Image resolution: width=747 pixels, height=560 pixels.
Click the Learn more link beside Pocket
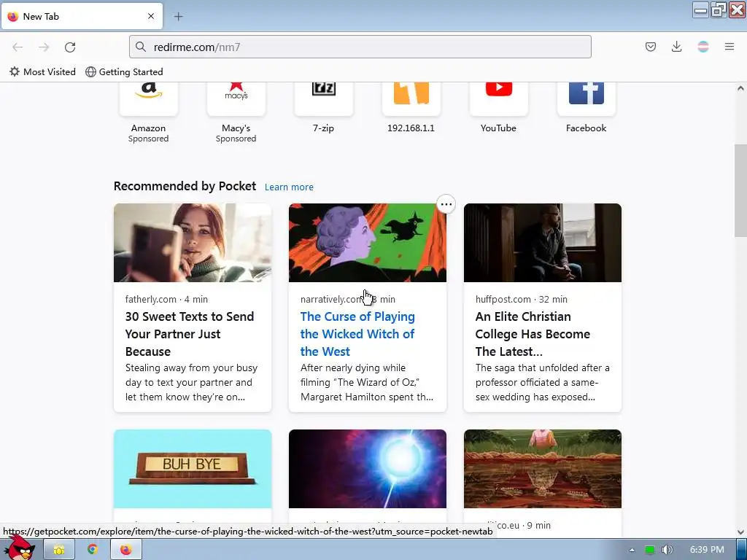(289, 187)
